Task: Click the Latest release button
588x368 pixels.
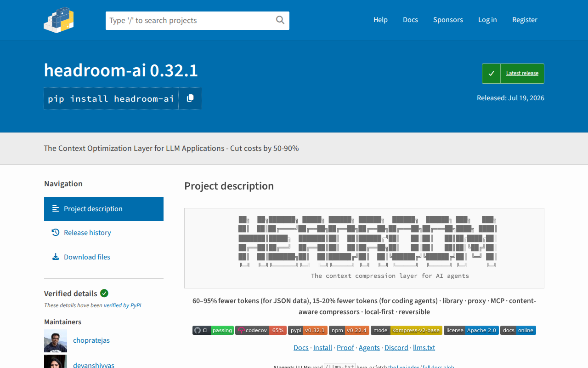Action: pyautogui.click(x=513, y=74)
